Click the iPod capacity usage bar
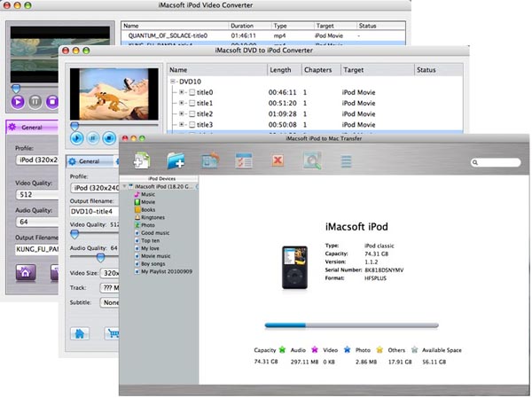The width and height of the screenshot is (532, 398). (x=351, y=325)
